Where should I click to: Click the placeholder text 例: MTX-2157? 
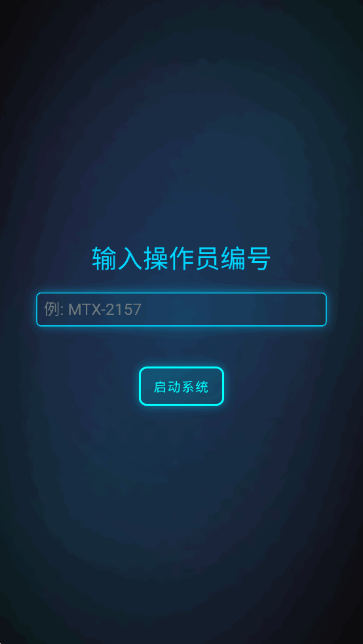pyautogui.click(x=93, y=310)
